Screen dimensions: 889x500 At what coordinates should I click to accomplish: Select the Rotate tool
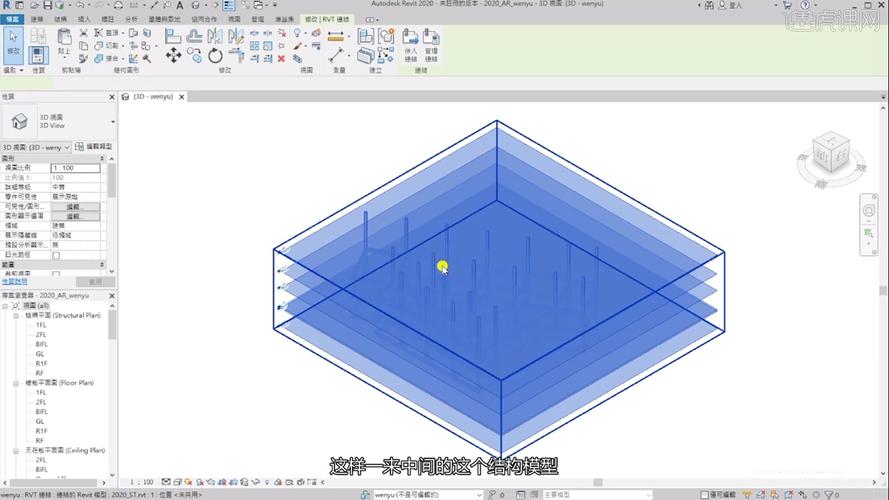click(215, 56)
